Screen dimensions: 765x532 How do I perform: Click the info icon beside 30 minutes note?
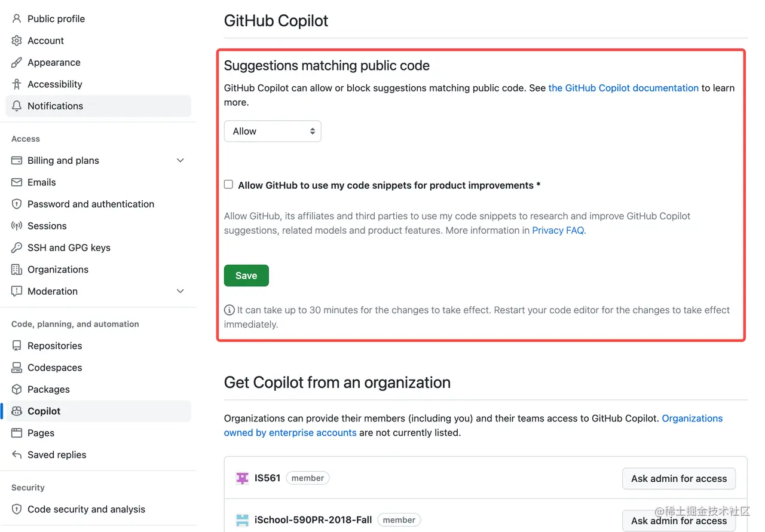coord(229,310)
